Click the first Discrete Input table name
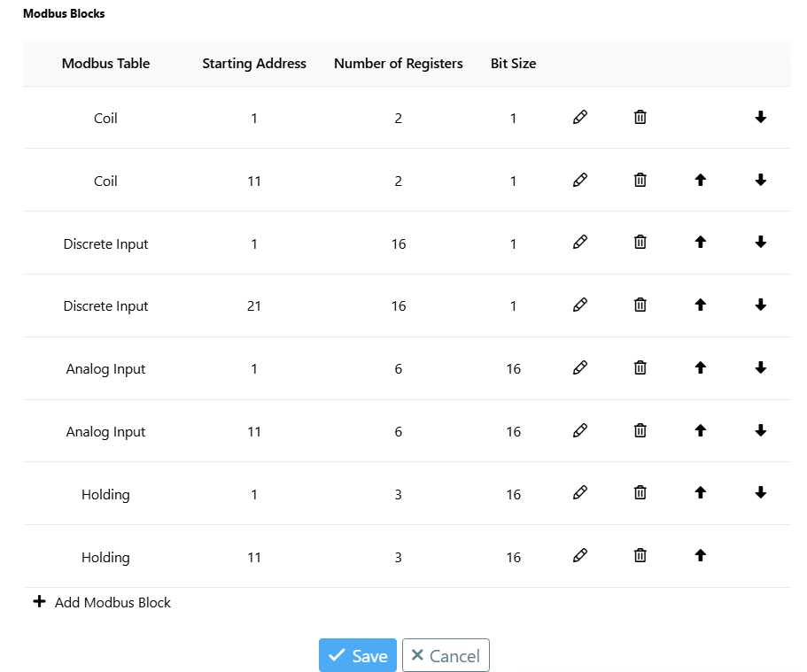Viewport: 807px width, 672px height. pos(105,243)
